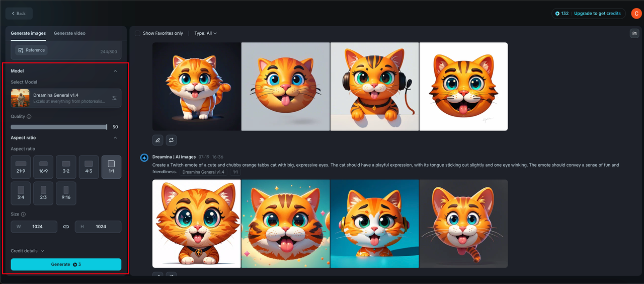Screen dimensions: 644x284
Task: Add a Reference image
Action: tap(31, 50)
